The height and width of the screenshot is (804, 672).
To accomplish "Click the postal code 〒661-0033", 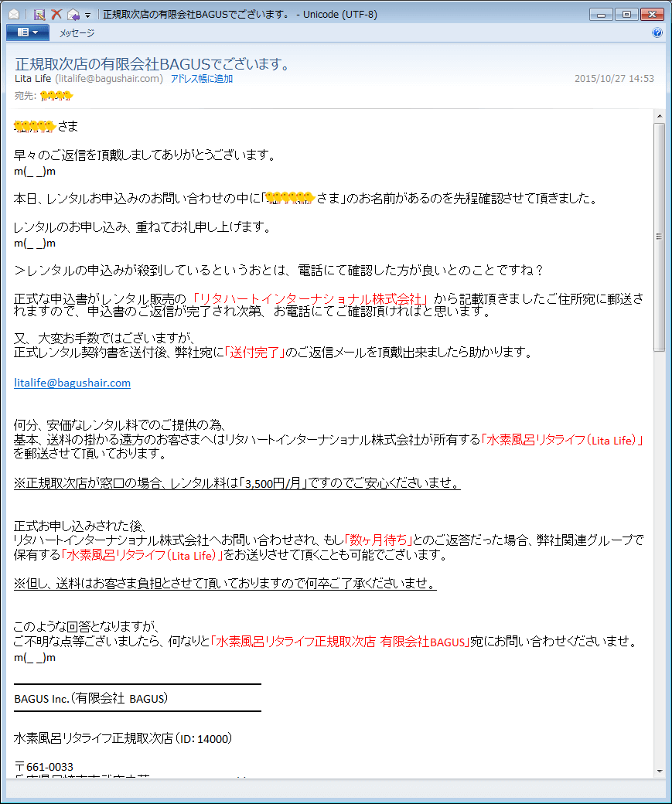I will [x=44, y=767].
